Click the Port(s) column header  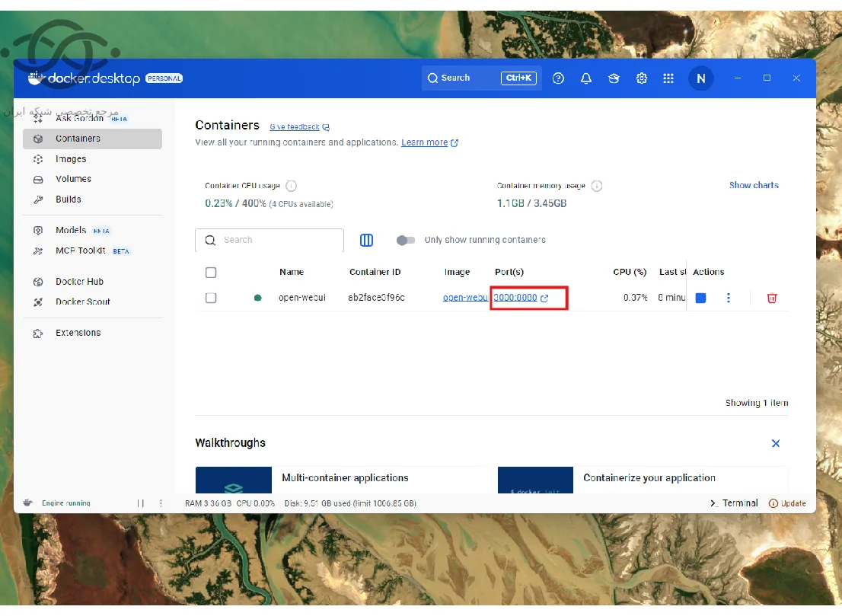pos(509,273)
